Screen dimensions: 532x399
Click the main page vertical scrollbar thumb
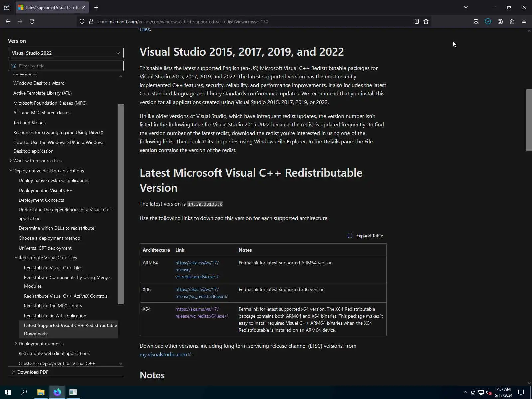[x=529, y=120]
